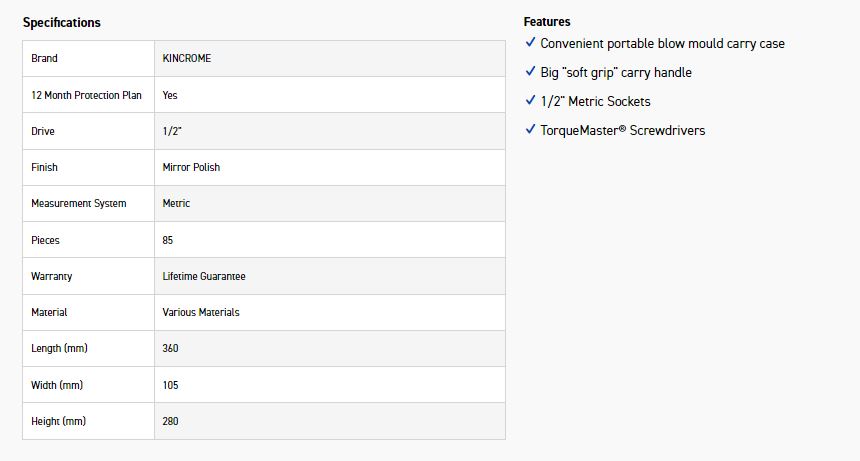Click the 12 Month Protection Plan label
The image size is (860, 461).
point(86,95)
